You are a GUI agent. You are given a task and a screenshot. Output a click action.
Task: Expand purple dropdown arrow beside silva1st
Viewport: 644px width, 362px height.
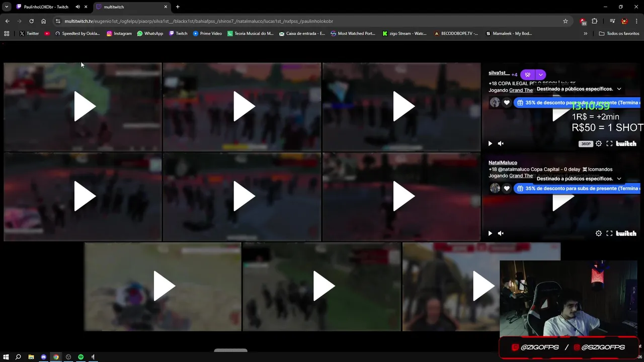click(540, 74)
